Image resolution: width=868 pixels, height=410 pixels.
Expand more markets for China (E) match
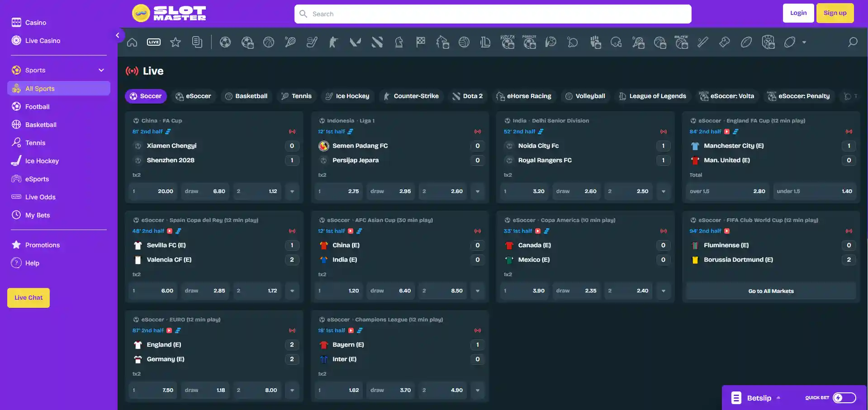click(478, 291)
